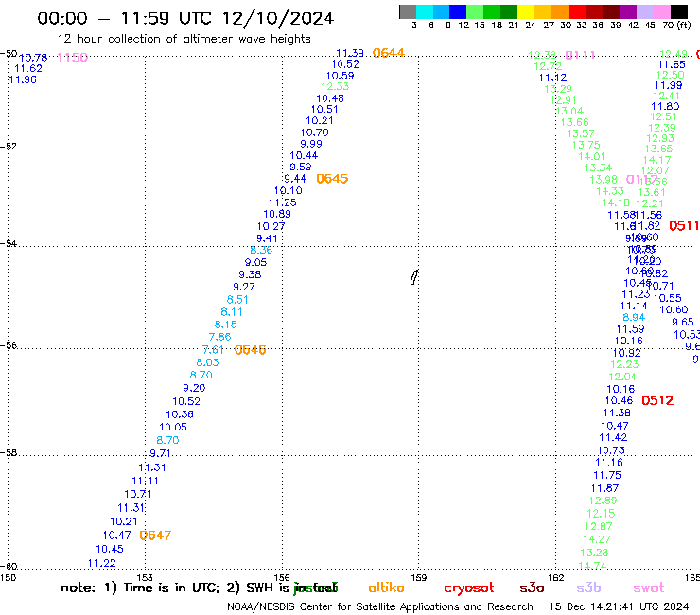Click the s3a satellite legend label
Image resolution: width=700 pixels, height=615 pixels.
[x=532, y=588]
